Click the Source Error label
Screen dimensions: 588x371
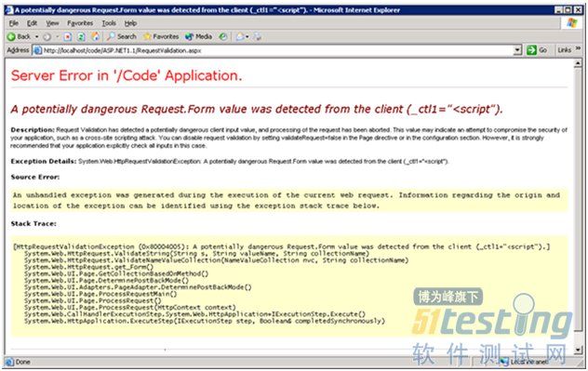point(35,177)
